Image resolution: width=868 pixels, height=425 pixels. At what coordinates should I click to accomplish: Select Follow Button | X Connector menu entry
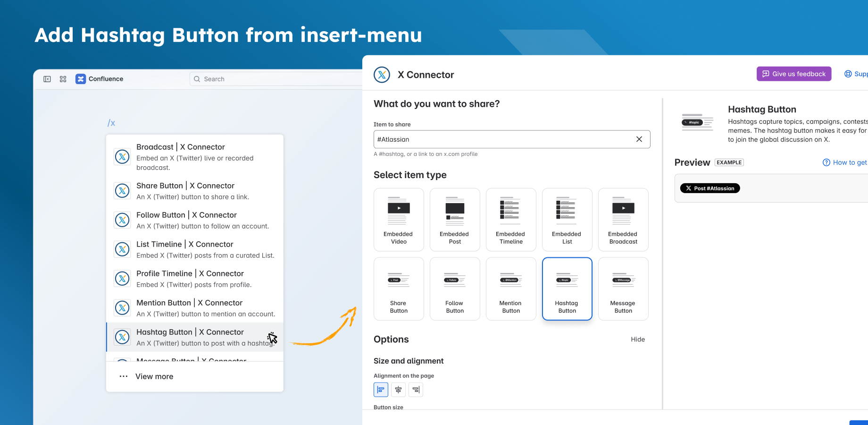(195, 220)
